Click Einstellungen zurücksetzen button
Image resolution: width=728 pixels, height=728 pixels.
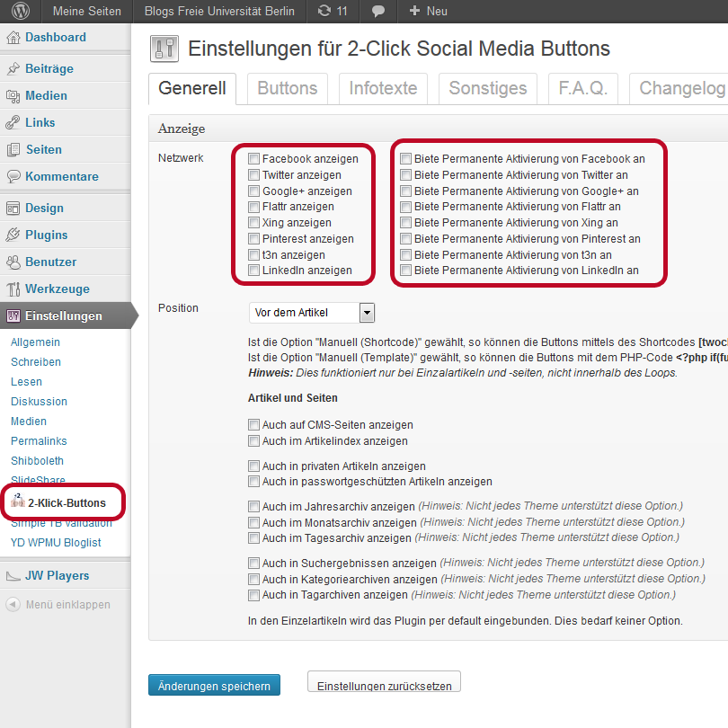tap(384, 685)
